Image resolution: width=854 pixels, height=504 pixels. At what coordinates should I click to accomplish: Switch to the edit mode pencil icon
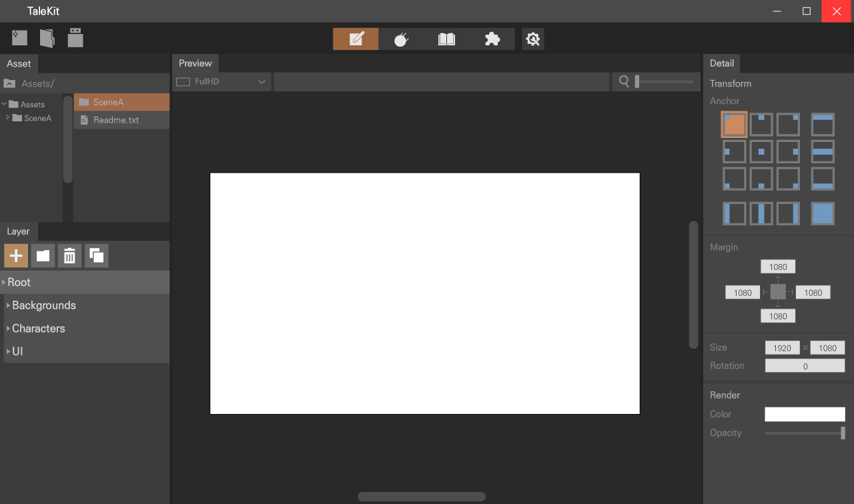356,39
